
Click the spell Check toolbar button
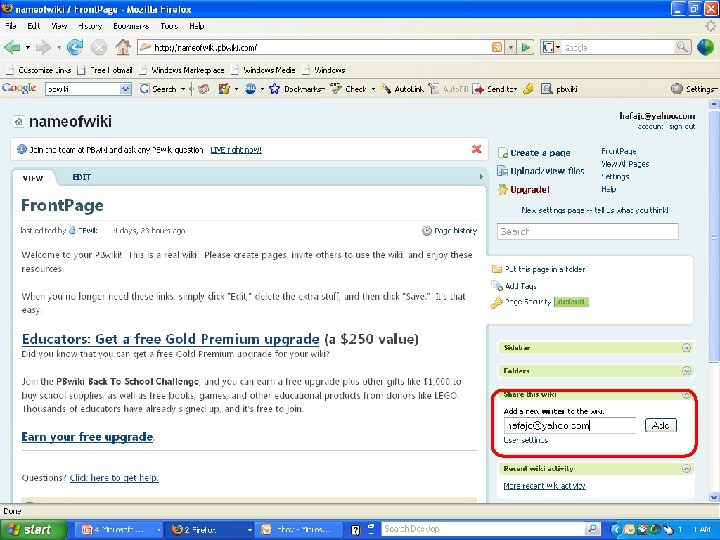coord(349,89)
